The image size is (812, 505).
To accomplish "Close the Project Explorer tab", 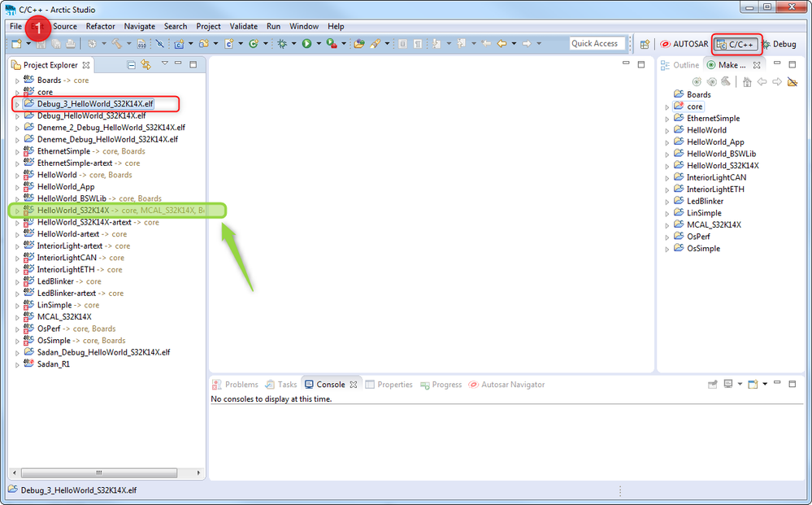I will click(x=86, y=65).
